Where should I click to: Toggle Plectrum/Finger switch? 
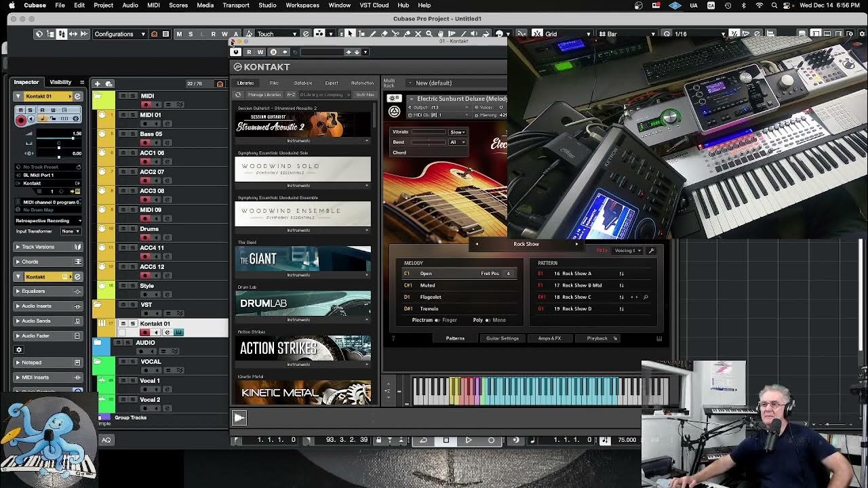point(437,320)
